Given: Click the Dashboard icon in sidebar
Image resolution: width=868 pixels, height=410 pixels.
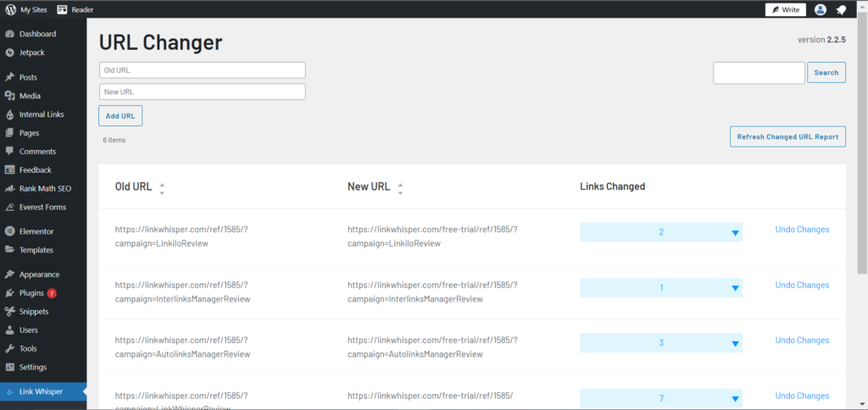Looking at the screenshot, I should [9, 34].
